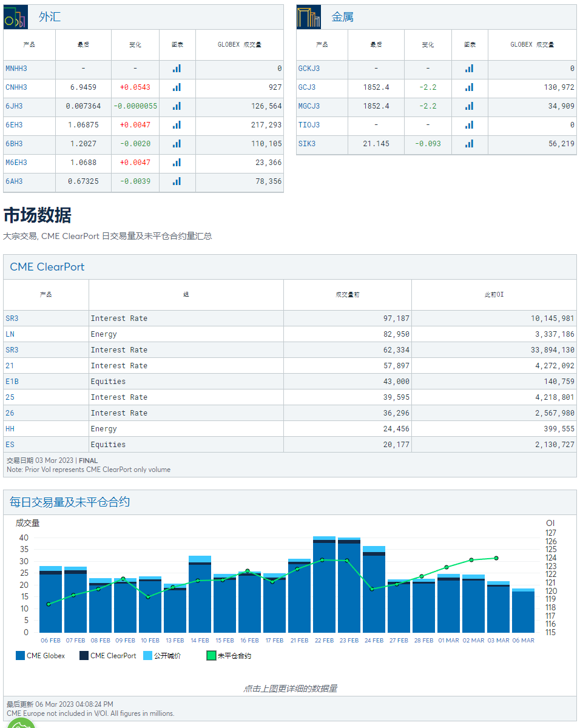Open the chart icon for GCJ3
The image size is (580, 728).
[x=469, y=87]
